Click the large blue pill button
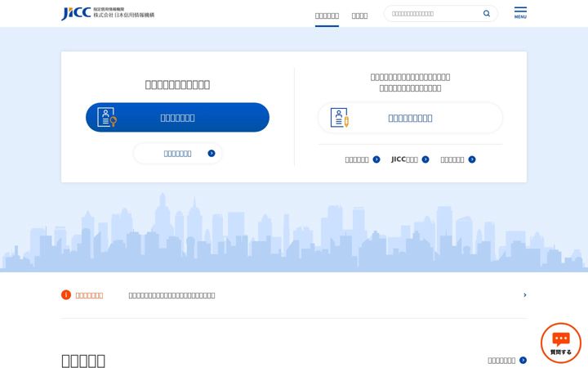This screenshot has width=588, height=368. [177, 117]
